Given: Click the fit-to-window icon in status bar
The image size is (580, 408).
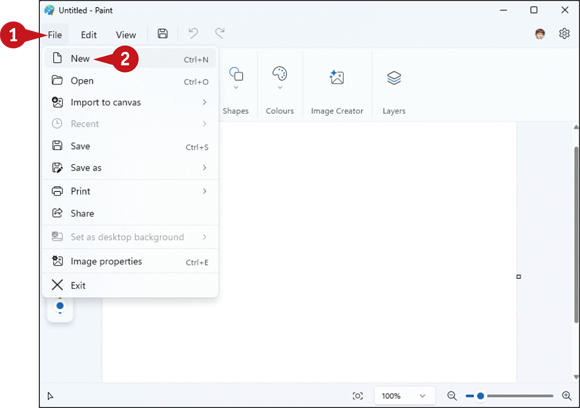Looking at the screenshot, I should pyautogui.click(x=357, y=396).
